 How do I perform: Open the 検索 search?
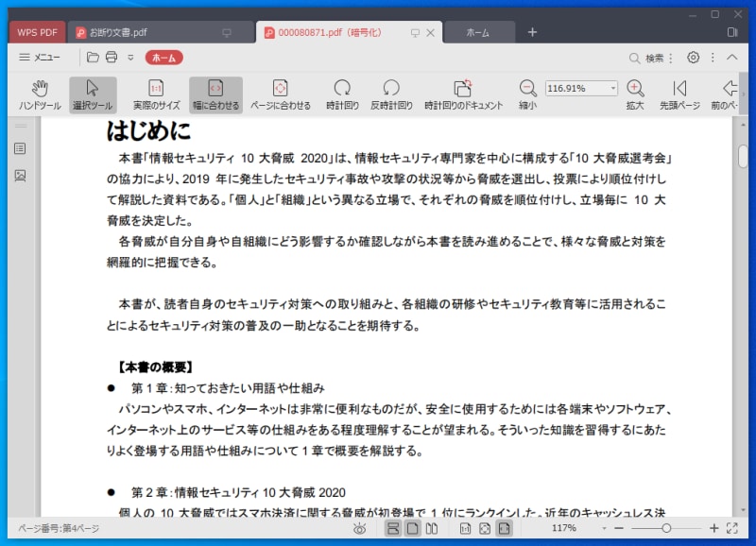646,59
